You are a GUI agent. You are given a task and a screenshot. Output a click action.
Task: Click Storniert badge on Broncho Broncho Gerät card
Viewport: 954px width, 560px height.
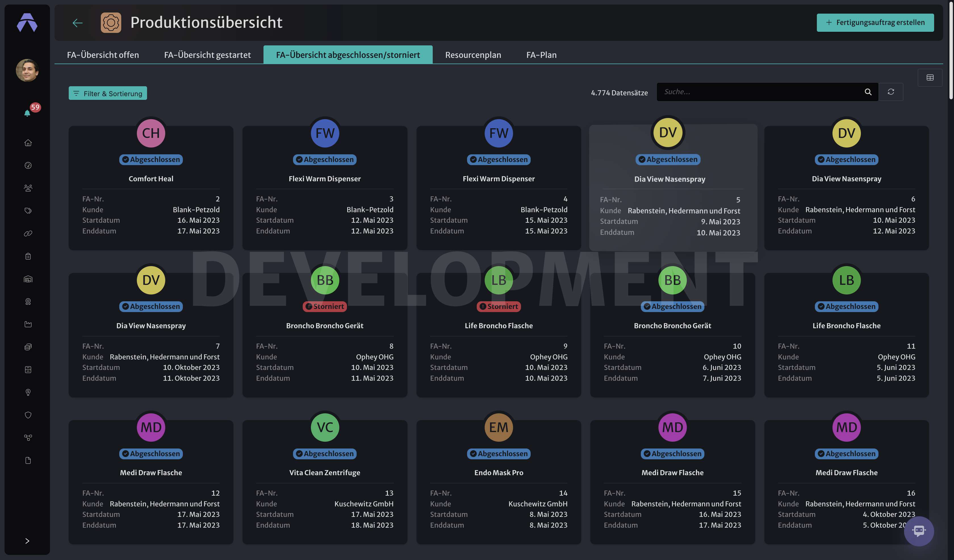pos(325,306)
